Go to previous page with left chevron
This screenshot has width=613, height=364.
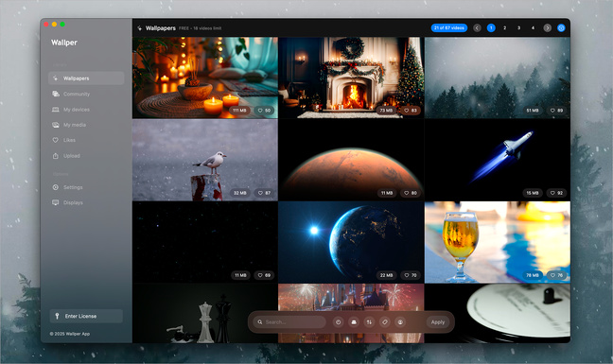477,28
